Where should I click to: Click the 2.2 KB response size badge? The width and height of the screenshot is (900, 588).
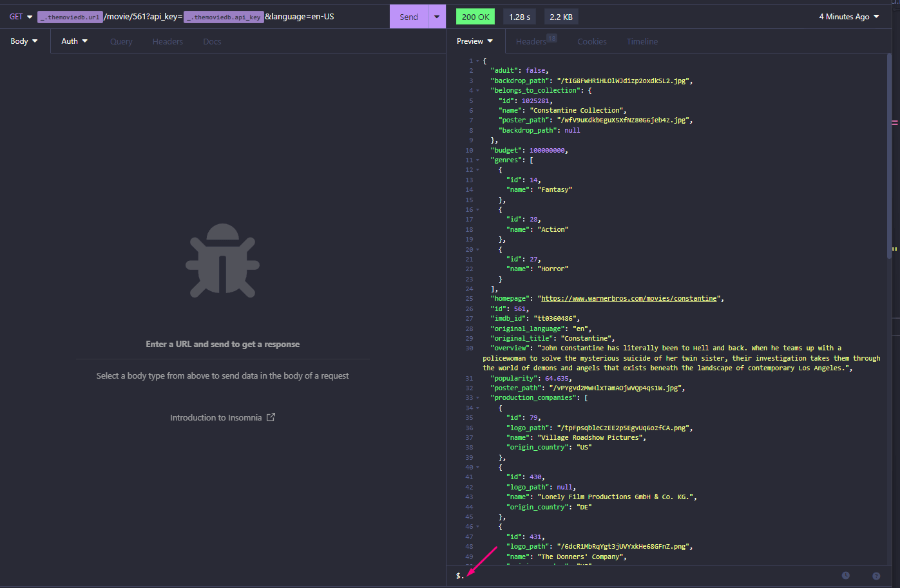[561, 17]
